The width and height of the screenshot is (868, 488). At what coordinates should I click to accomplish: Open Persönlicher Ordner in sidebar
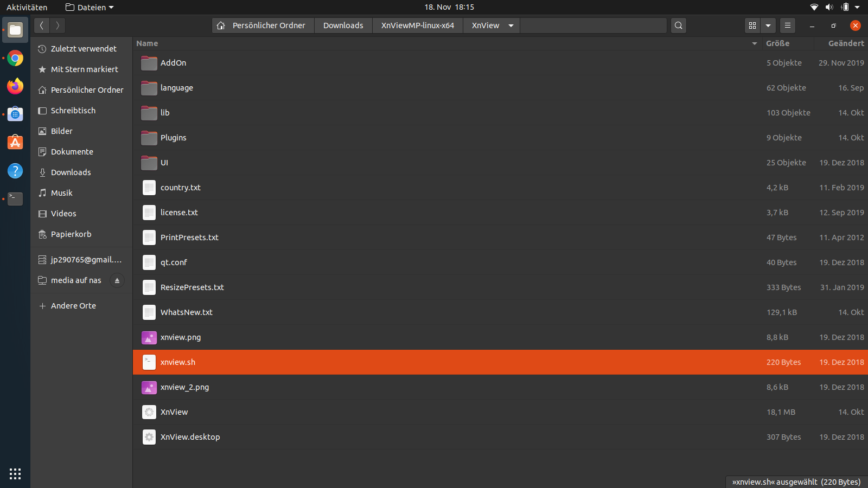(x=81, y=90)
